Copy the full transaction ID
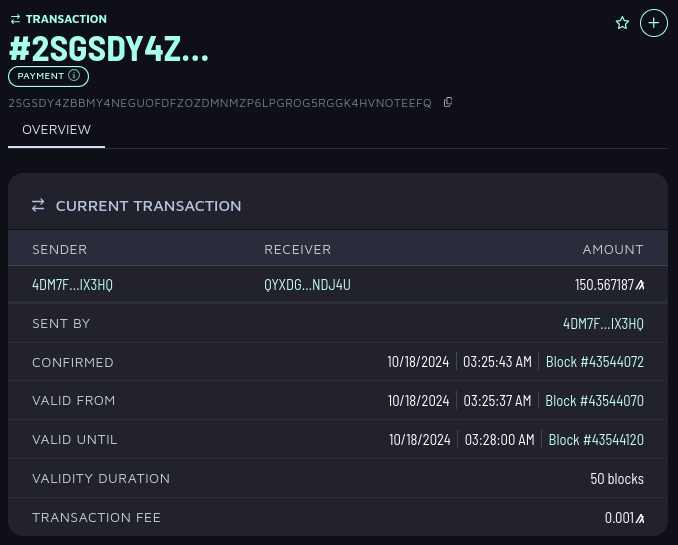The width and height of the screenshot is (678, 545). [x=448, y=103]
